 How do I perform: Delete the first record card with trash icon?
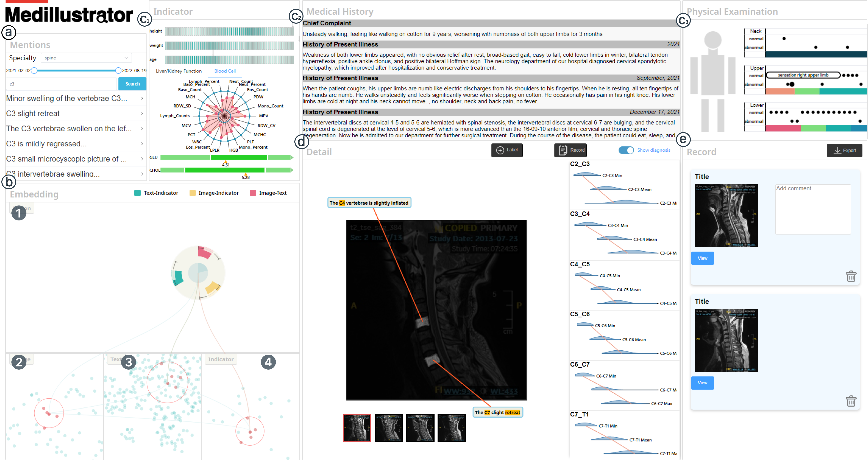click(851, 276)
